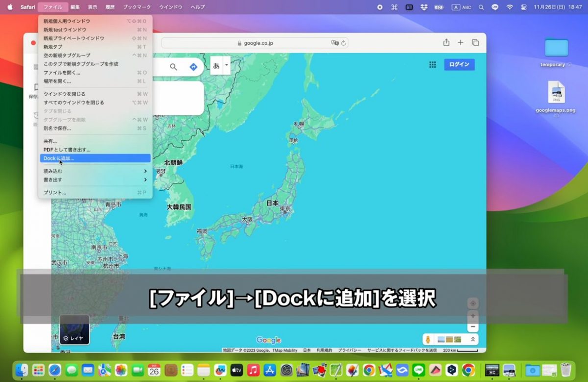Expand the '書き出す' submenu
This screenshot has width=588, height=382.
(x=95, y=180)
